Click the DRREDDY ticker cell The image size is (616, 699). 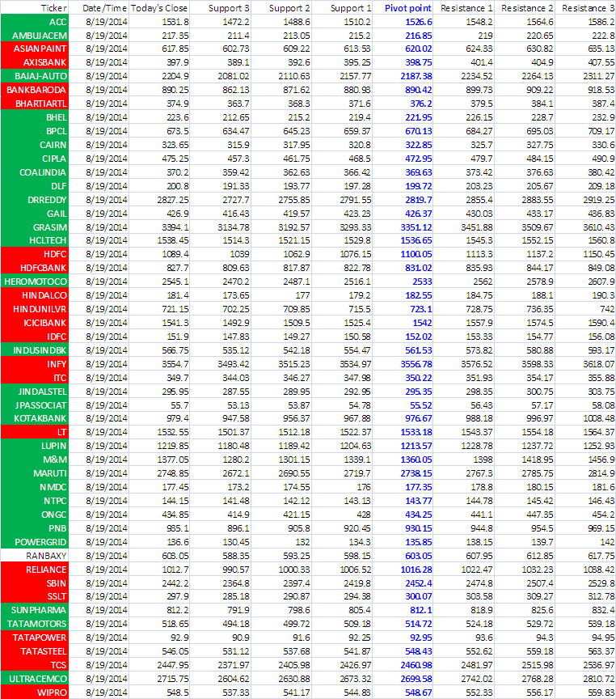[35, 200]
